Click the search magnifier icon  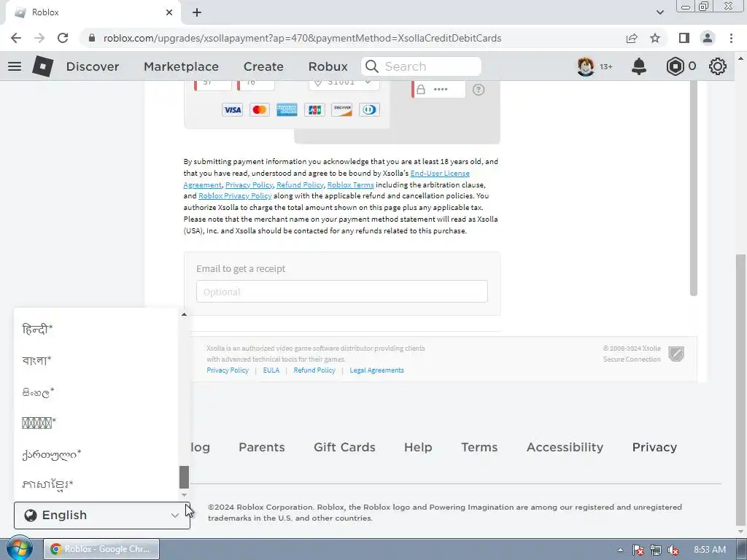[372, 66]
